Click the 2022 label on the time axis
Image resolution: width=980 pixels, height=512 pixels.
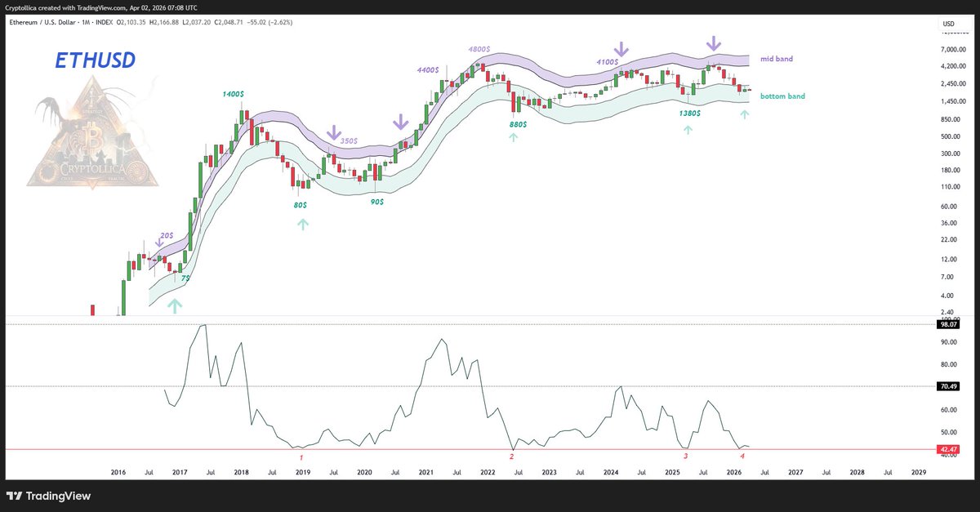[x=488, y=473]
